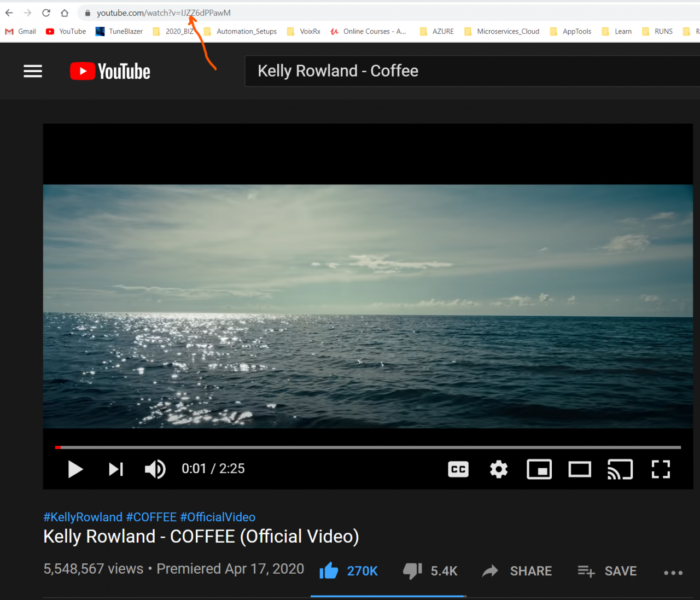Open more actions three-dot menu

click(673, 573)
